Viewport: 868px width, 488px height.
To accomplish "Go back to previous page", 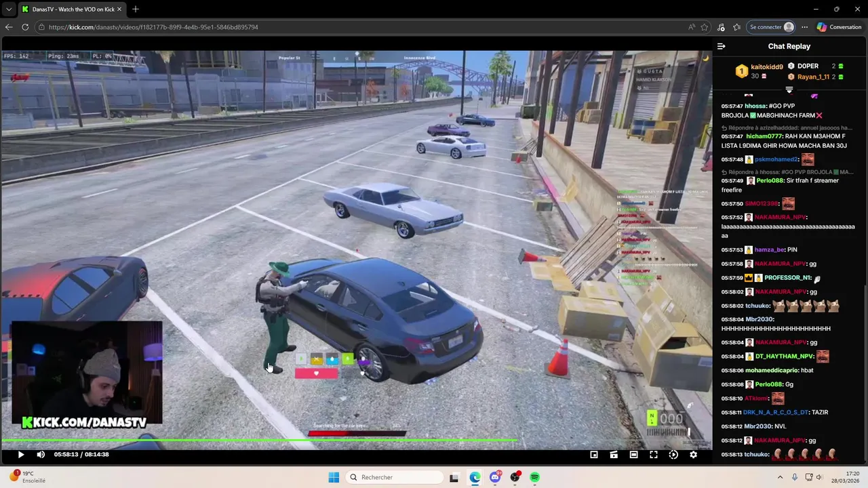I will point(9,27).
